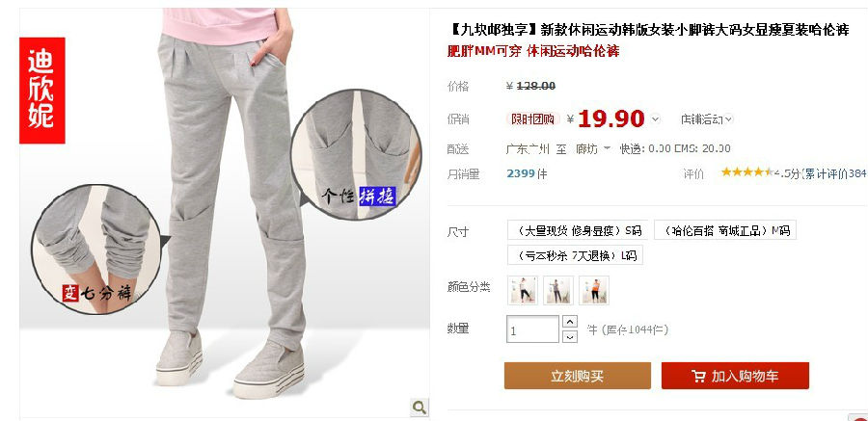
Task: Select the S码 size option
Action: coord(578,230)
